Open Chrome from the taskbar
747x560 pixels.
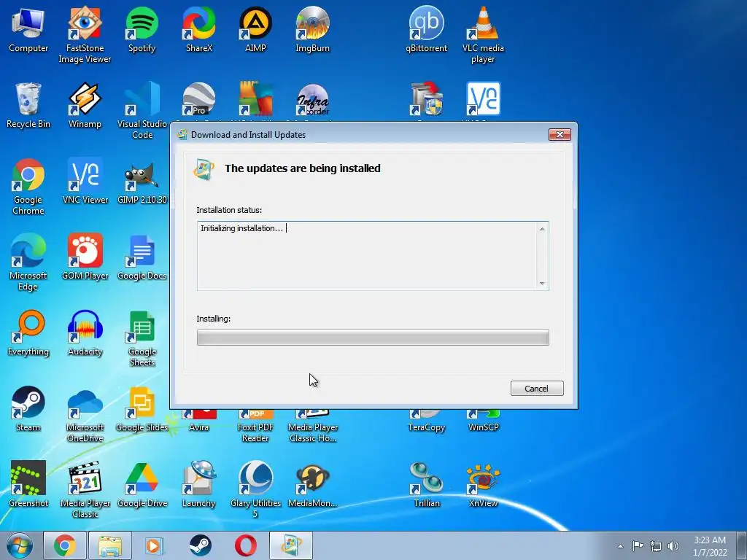(x=65, y=545)
